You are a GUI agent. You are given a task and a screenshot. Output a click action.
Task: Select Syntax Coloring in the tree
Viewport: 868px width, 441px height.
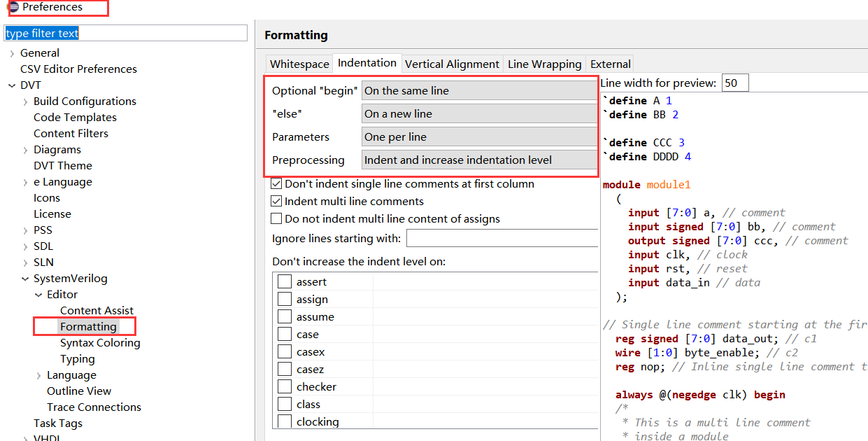pos(100,343)
